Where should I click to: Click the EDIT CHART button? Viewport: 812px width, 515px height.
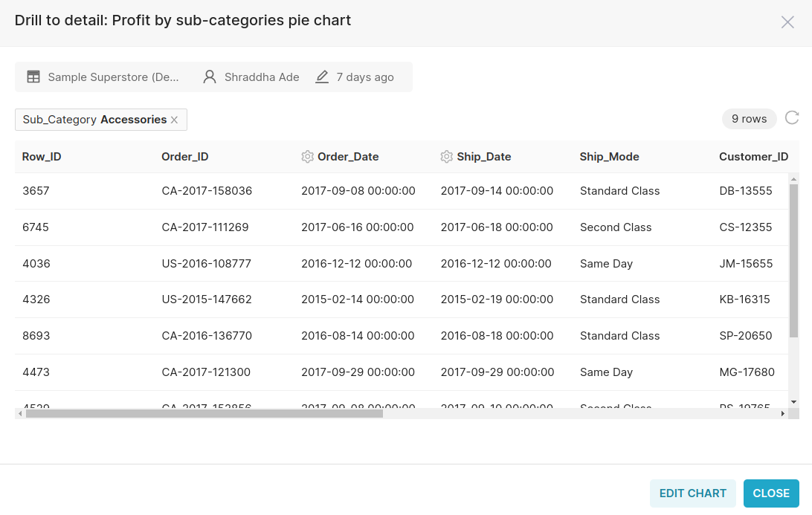click(x=692, y=493)
